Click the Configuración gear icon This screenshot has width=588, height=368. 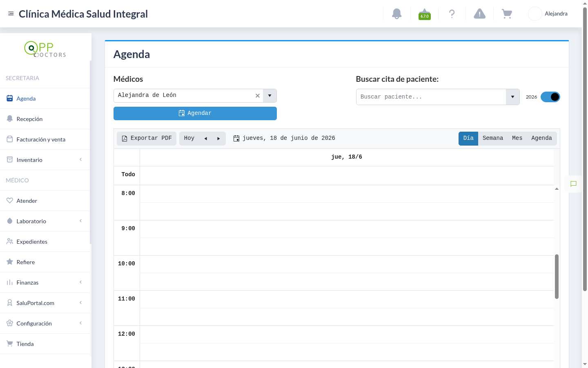[x=10, y=323]
